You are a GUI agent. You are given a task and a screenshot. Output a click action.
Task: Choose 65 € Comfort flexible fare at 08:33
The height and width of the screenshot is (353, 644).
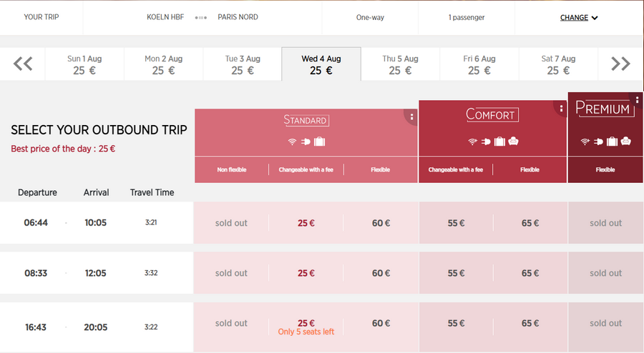tap(530, 273)
